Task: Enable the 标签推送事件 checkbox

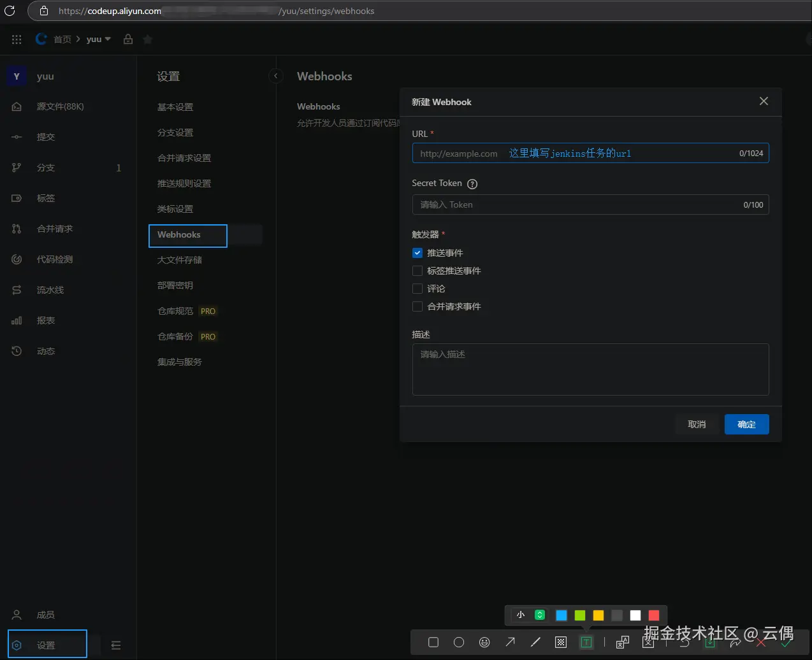Action: click(417, 271)
